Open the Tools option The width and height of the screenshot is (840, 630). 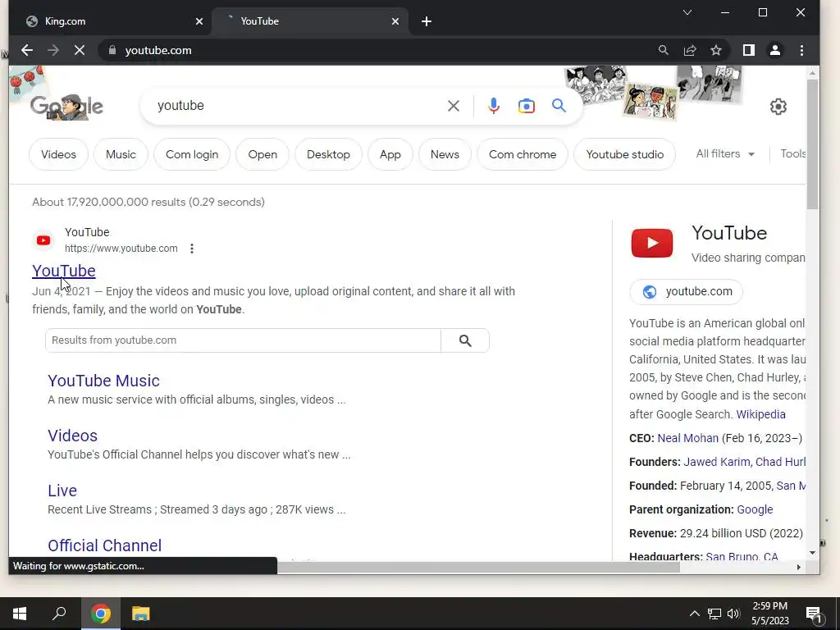tap(793, 153)
